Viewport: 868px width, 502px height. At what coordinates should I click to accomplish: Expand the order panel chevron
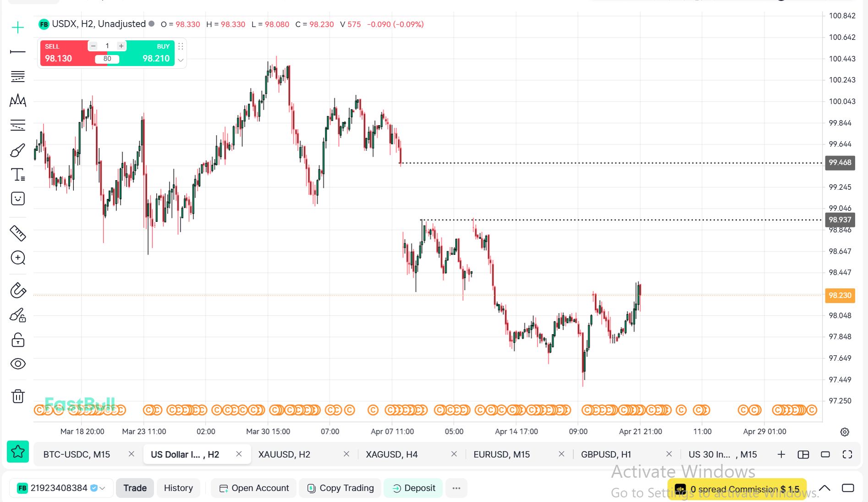pyautogui.click(x=181, y=60)
